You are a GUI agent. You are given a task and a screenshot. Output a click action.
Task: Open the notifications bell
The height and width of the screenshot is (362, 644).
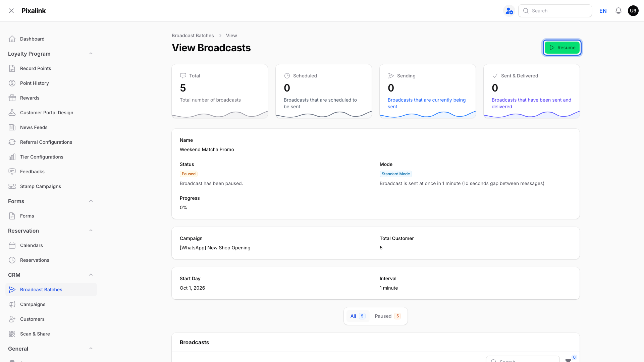pos(619,11)
